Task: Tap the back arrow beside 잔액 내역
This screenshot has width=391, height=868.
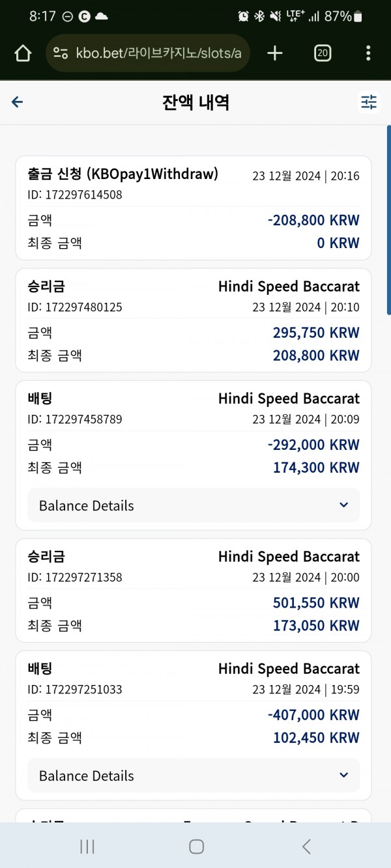Action: pyautogui.click(x=18, y=102)
